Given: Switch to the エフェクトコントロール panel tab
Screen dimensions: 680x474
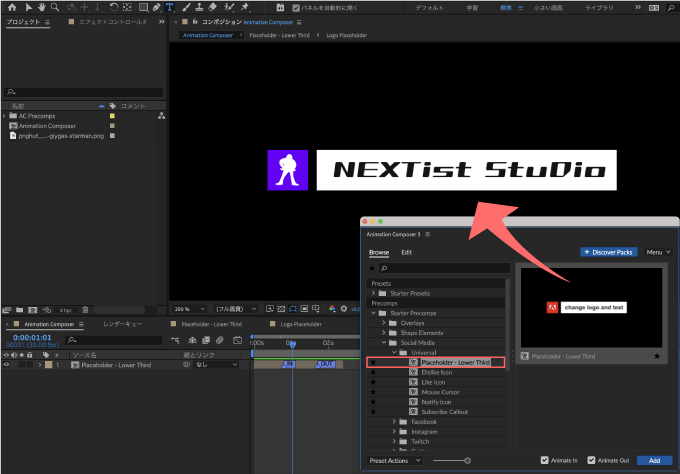Looking at the screenshot, I should [112, 22].
